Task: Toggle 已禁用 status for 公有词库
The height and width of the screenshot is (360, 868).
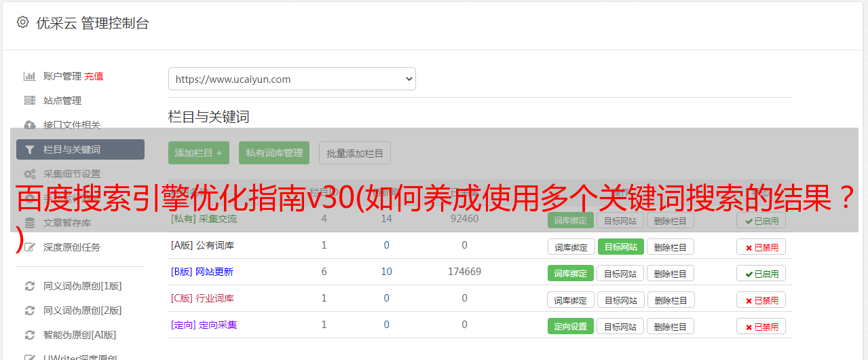Action: [x=761, y=247]
